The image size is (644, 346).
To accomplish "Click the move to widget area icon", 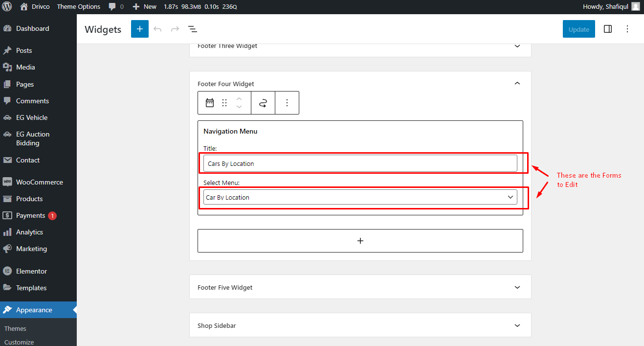I will (x=263, y=103).
